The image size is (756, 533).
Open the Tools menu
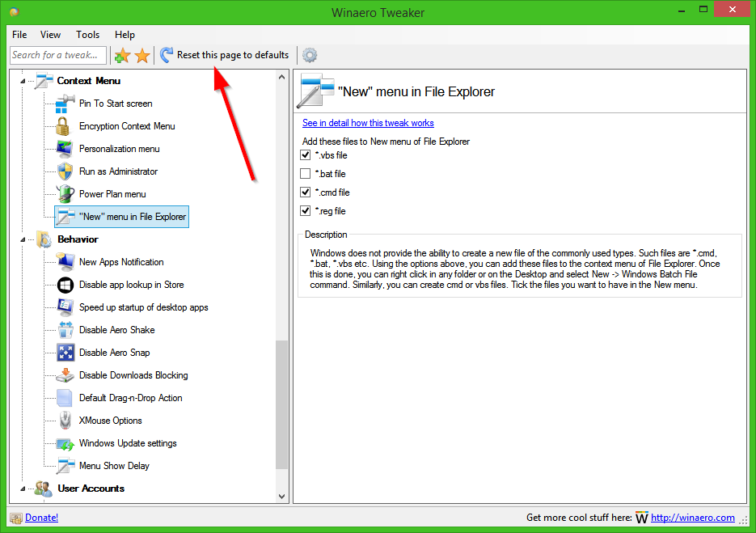click(x=88, y=35)
